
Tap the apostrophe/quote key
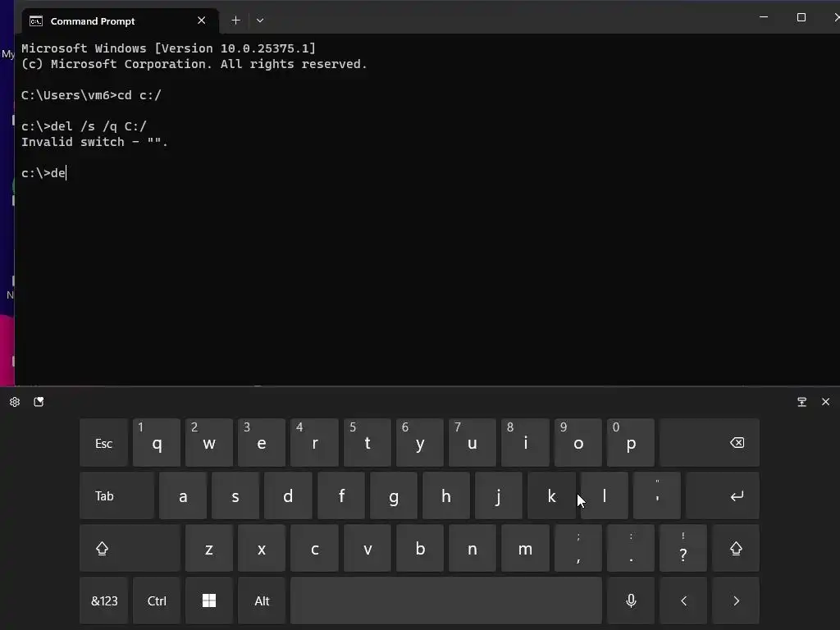pos(657,496)
